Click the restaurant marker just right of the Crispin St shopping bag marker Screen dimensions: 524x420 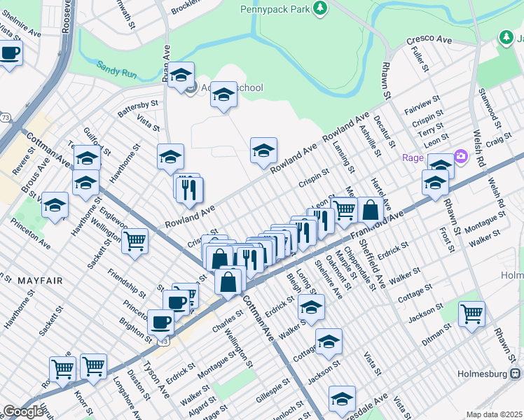point(250,261)
